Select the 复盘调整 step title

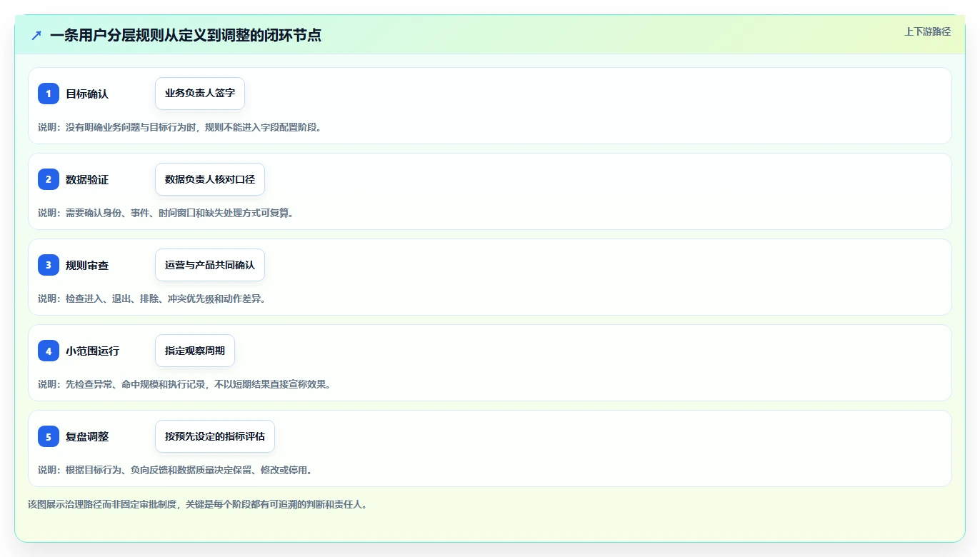tap(87, 436)
